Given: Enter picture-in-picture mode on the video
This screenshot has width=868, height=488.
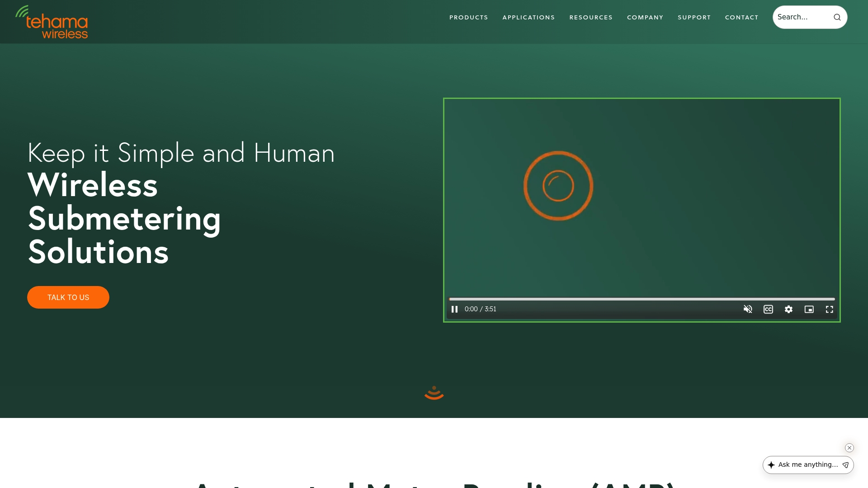Looking at the screenshot, I should pyautogui.click(x=809, y=309).
